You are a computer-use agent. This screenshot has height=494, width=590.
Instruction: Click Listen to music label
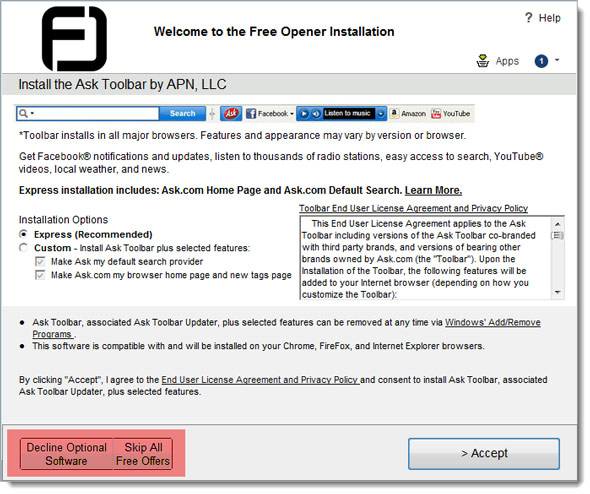click(347, 113)
